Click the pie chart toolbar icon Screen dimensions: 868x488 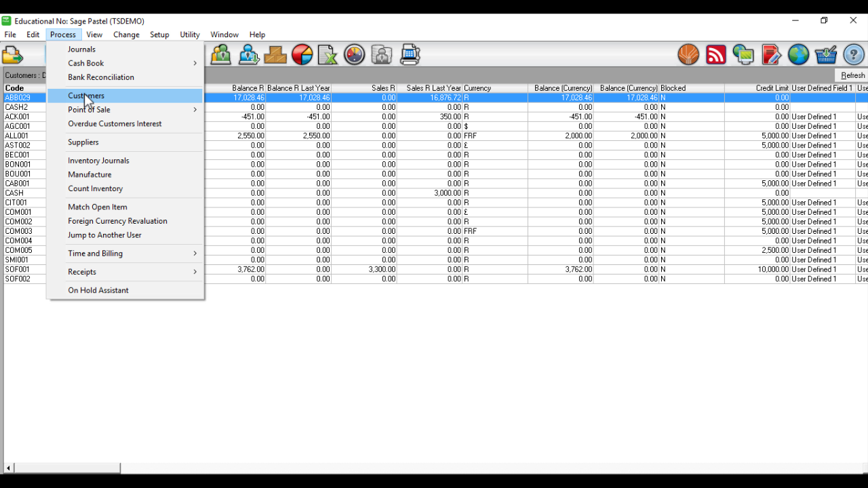click(302, 55)
